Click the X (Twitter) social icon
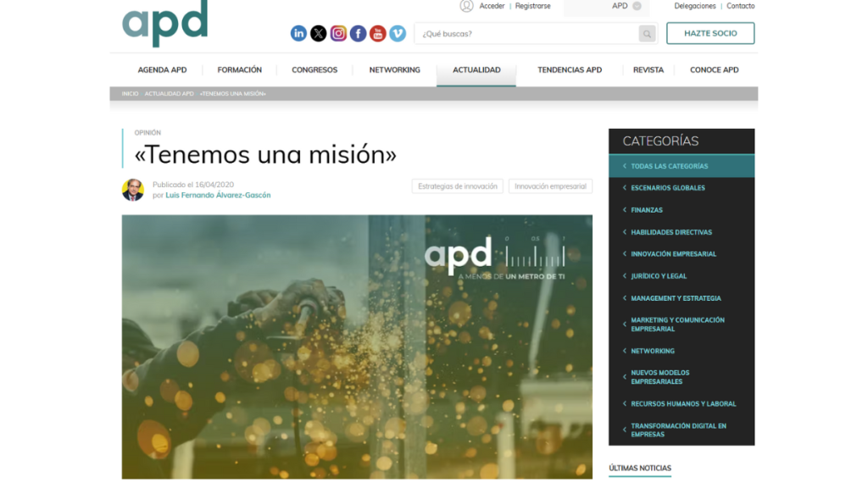The image size is (868, 488). point(318,33)
